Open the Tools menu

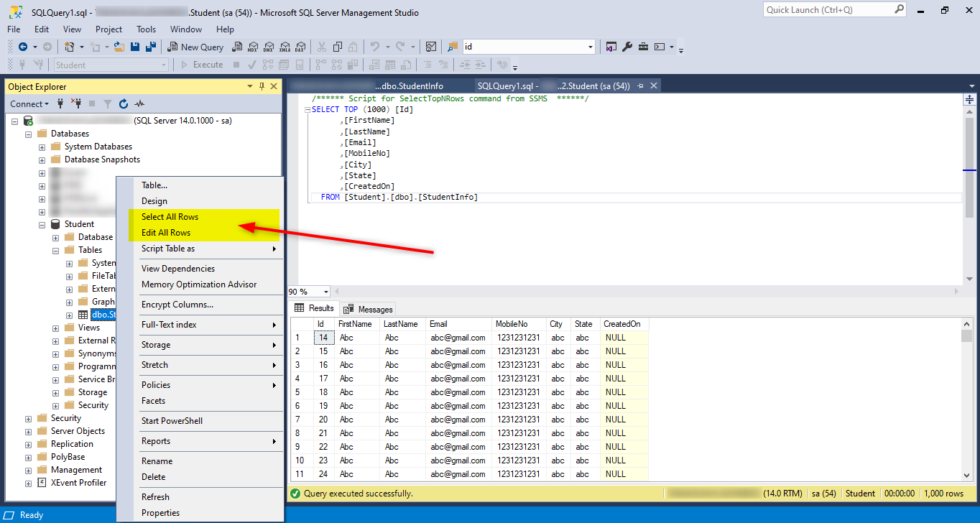point(146,29)
